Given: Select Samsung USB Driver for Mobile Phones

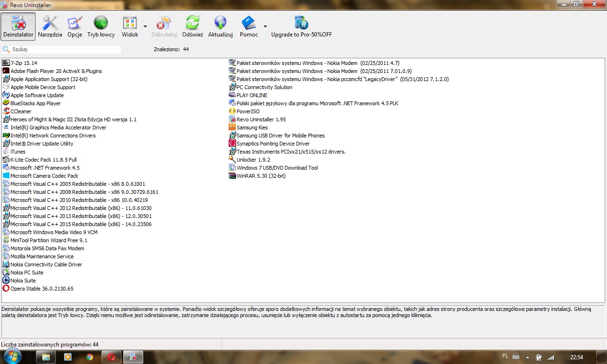Looking at the screenshot, I should pyautogui.click(x=281, y=136).
